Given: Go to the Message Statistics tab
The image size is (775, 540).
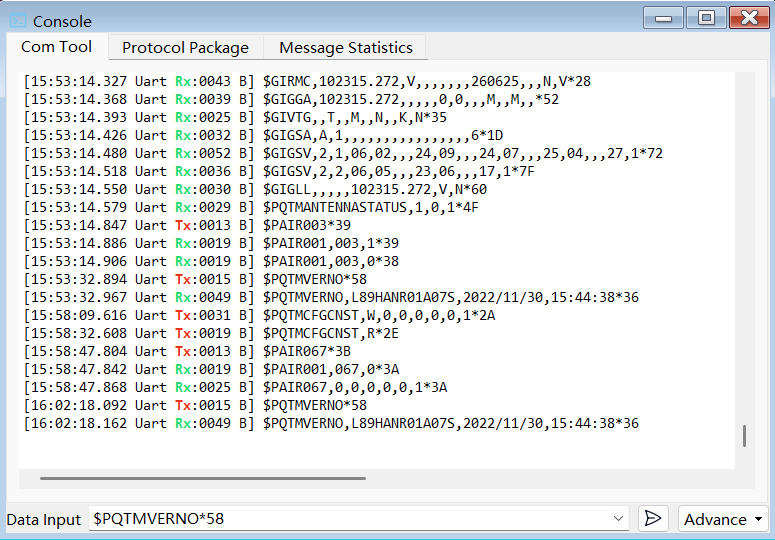Looking at the screenshot, I should click(345, 47).
